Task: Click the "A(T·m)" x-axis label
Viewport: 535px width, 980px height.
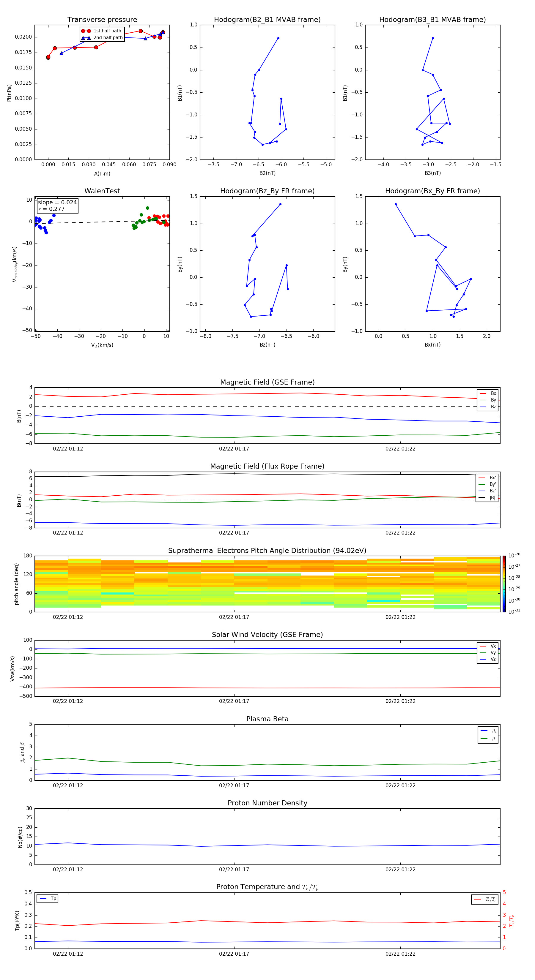Action: coord(102,173)
